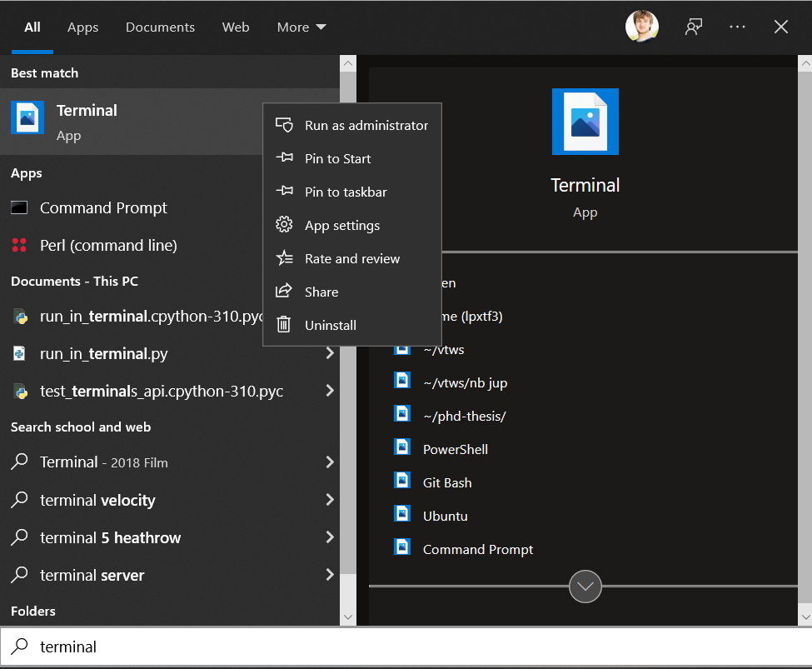This screenshot has height=669, width=812.
Task: Click the pin icon next to Pin to Start
Action: [284, 157]
